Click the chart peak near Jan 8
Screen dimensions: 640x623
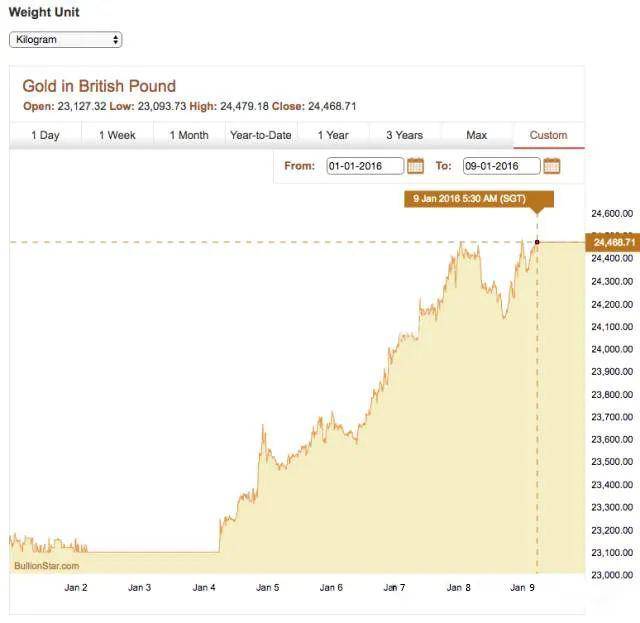[461, 244]
